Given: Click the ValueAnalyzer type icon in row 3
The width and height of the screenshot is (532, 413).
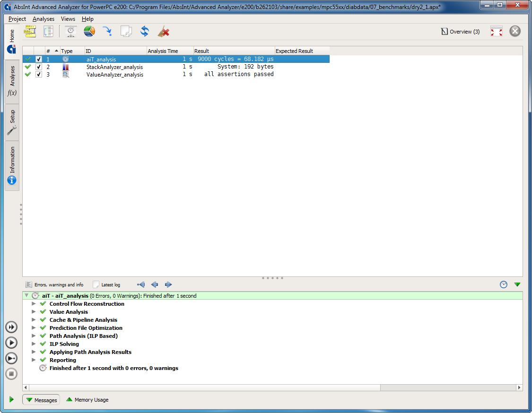Looking at the screenshot, I should click(65, 74).
